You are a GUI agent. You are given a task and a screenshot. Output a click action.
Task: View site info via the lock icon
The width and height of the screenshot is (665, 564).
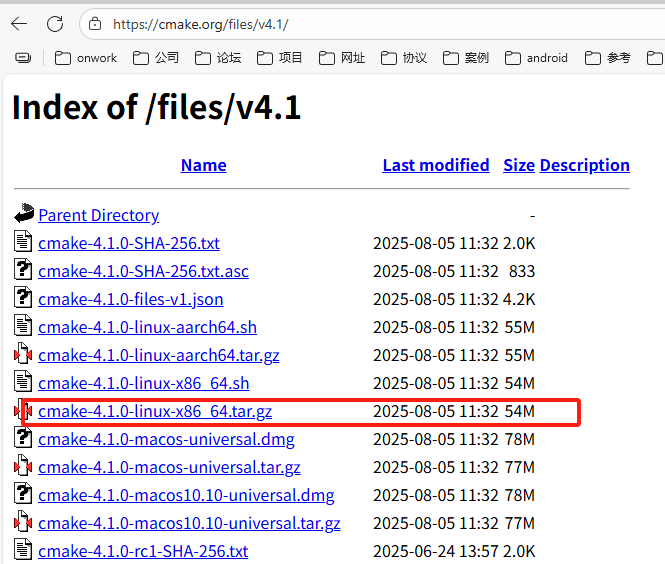click(95, 24)
